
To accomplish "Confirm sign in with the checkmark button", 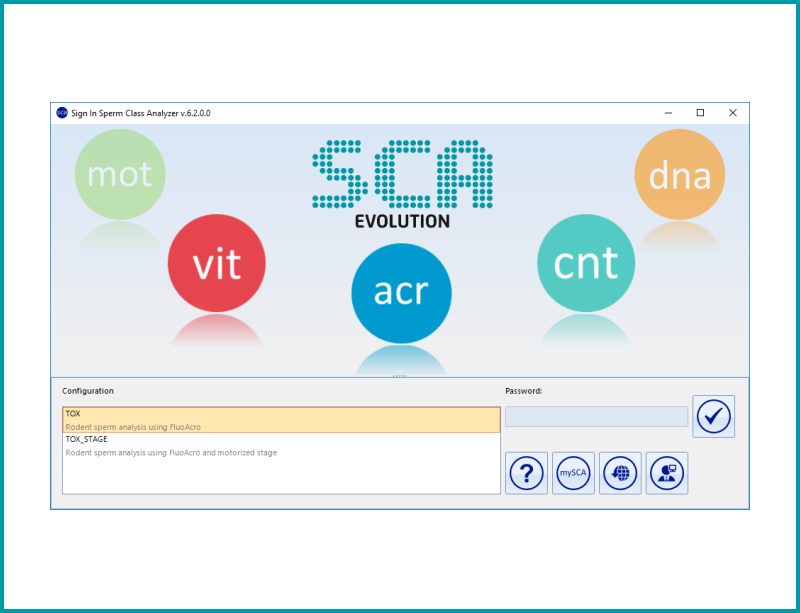I will [713, 416].
